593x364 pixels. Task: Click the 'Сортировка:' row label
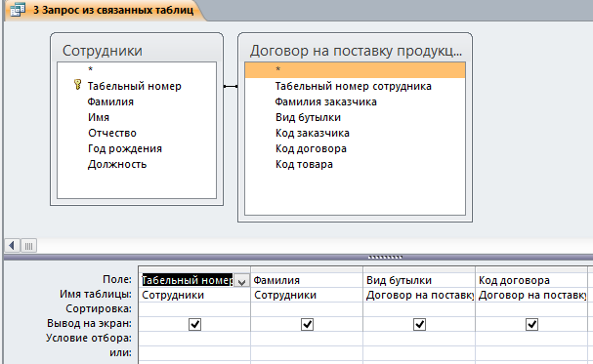click(x=99, y=309)
